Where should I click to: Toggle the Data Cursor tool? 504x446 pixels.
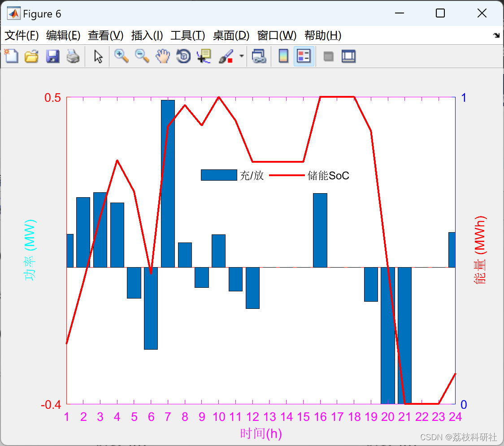point(204,56)
